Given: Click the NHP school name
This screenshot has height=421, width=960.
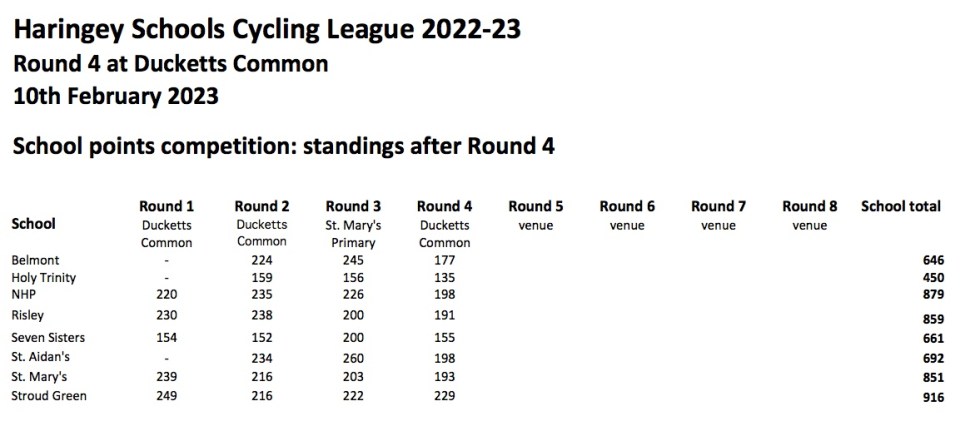Looking at the screenshot, I should tap(23, 294).
